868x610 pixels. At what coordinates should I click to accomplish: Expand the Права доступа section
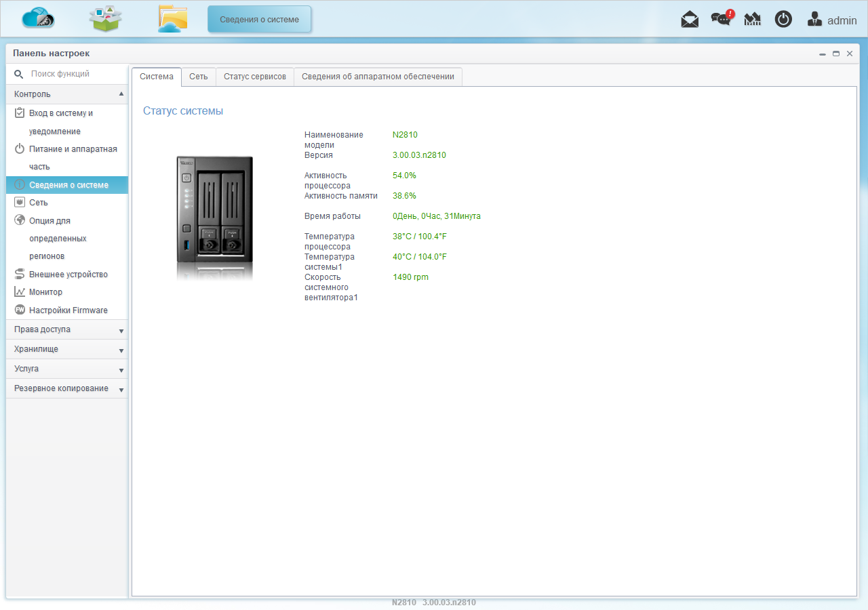click(67, 329)
